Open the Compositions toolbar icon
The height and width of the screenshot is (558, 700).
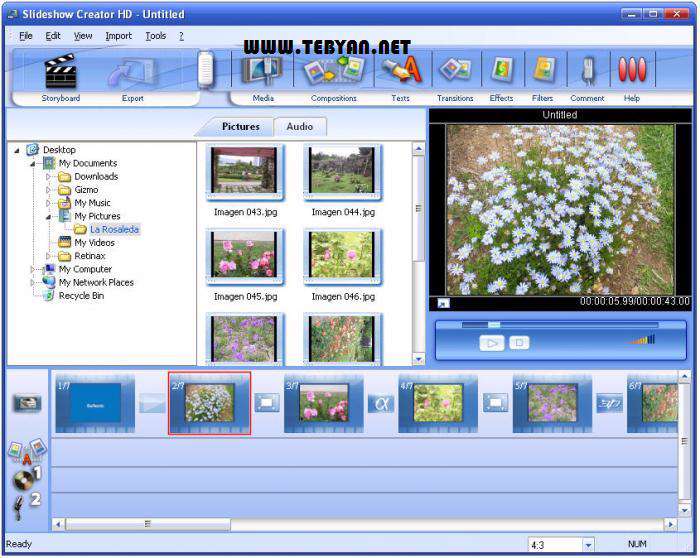tap(333, 71)
